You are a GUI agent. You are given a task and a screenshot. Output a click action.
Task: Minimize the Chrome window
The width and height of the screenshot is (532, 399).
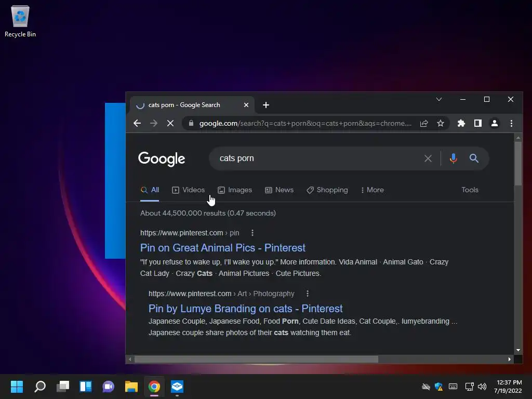click(x=463, y=99)
